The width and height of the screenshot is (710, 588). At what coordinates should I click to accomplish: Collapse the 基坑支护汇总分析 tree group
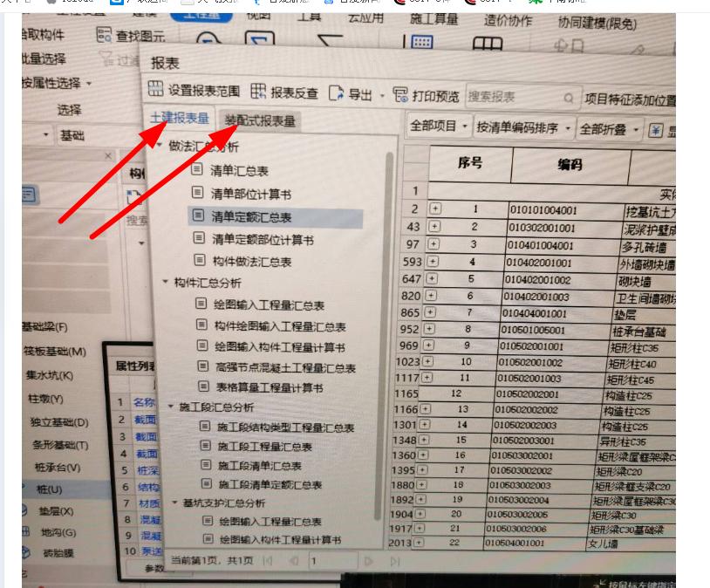click(x=174, y=503)
